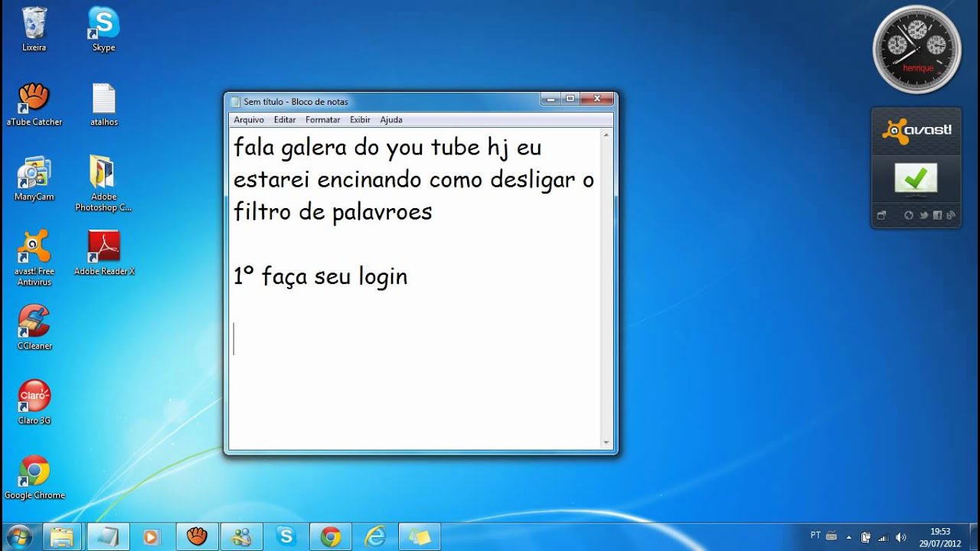This screenshot has width=980, height=551.
Task: Open the avast! gadget Facebook icon
Action: 937,216
